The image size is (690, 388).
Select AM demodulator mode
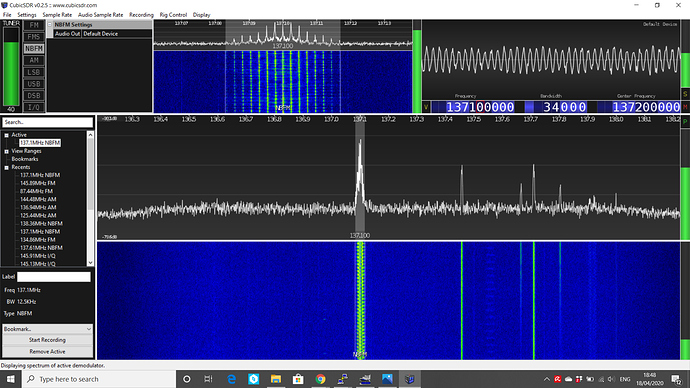click(x=34, y=60)
